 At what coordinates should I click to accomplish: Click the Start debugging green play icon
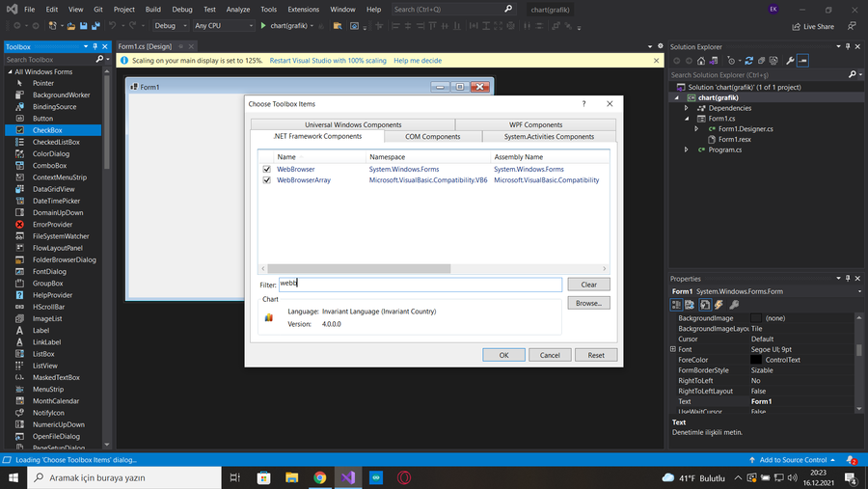pyautogui.click(x=263, y=26)
